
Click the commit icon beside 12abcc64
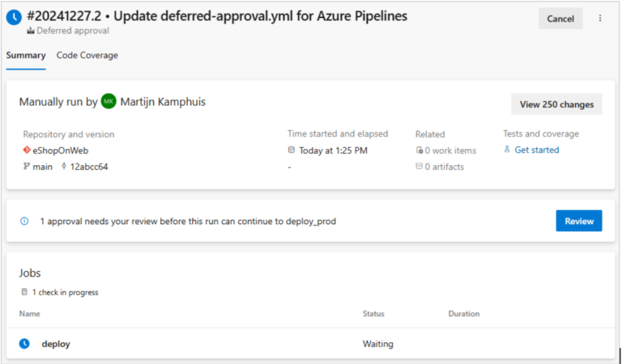(64, 167)
